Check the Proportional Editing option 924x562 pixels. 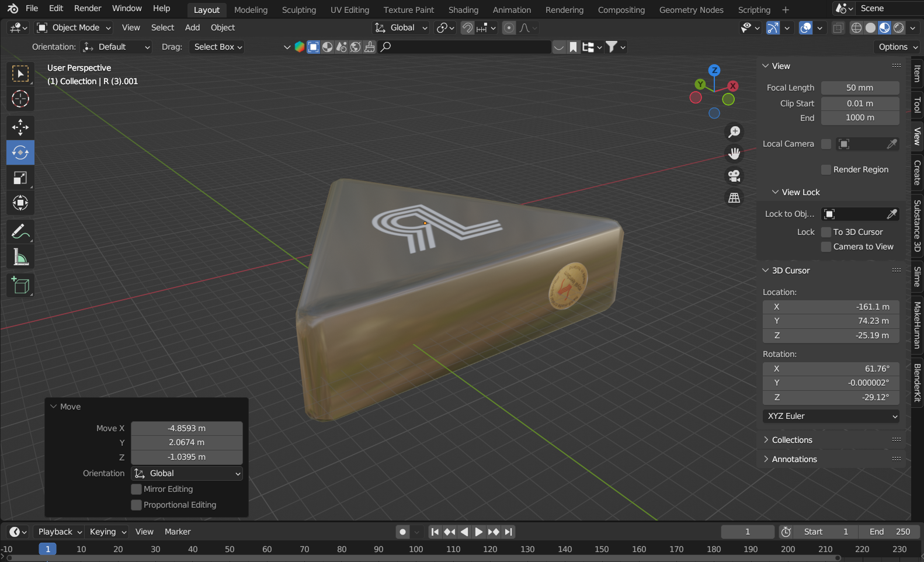pos(137,505)
